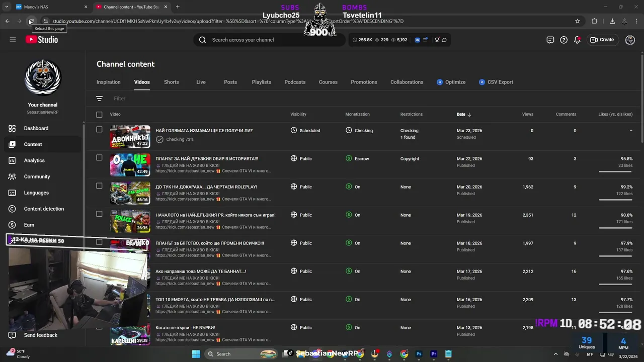Open the Community sidebar icon
644x362 pixels.
pyautogui.click(x=12, y=176)
